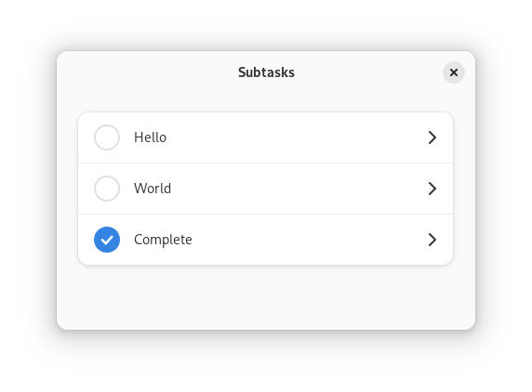The width and height of the screenshot is (532, 392).
Task: Click the Subtasks heading in the header
Action: [x=266, y=72]
